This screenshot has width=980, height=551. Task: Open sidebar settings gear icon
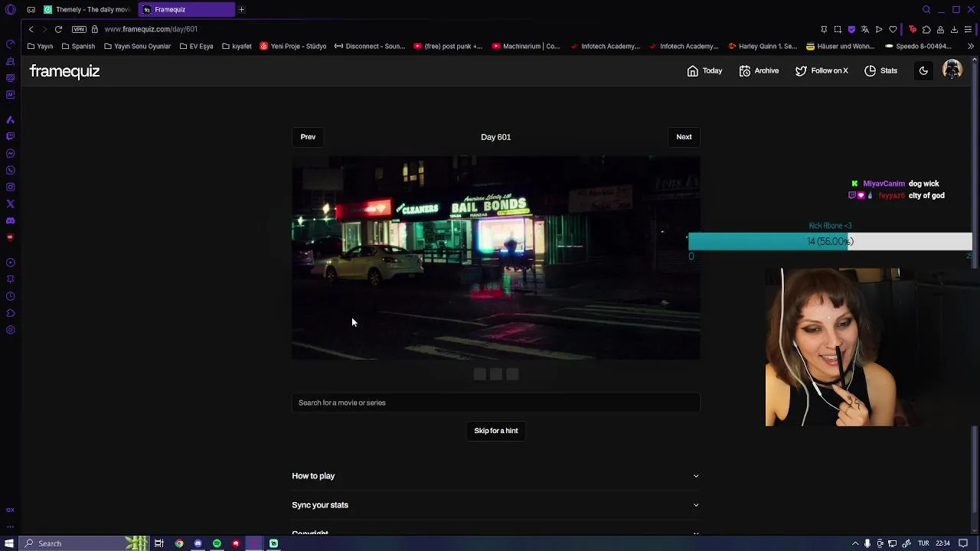(x=10, y=330)
